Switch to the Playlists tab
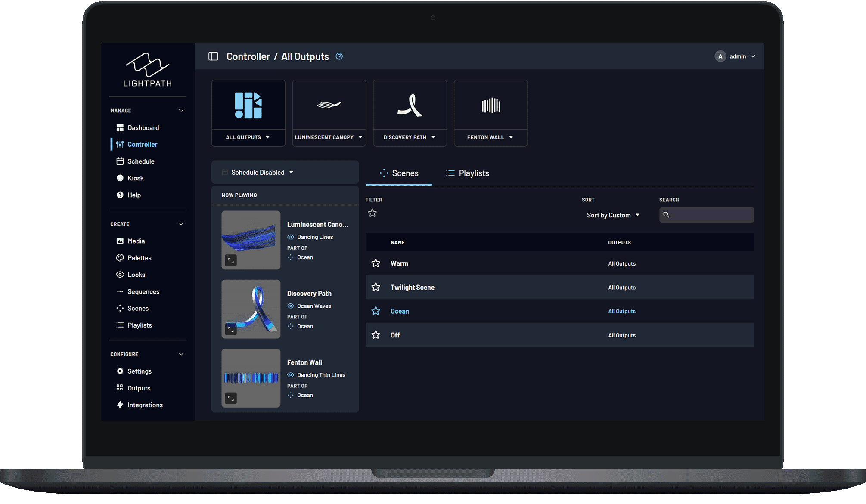The width and height of the screenshot is (866, 504). click(467, 173)
